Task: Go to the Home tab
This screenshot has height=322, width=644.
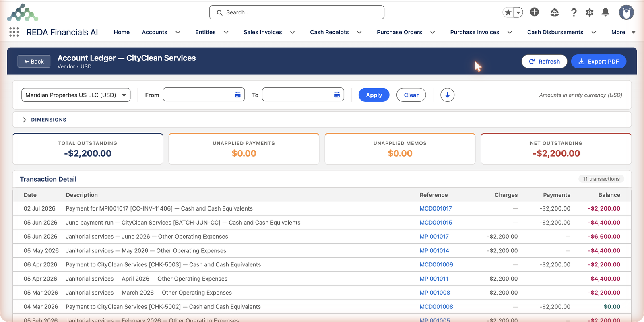Action: tap(122, 32)
